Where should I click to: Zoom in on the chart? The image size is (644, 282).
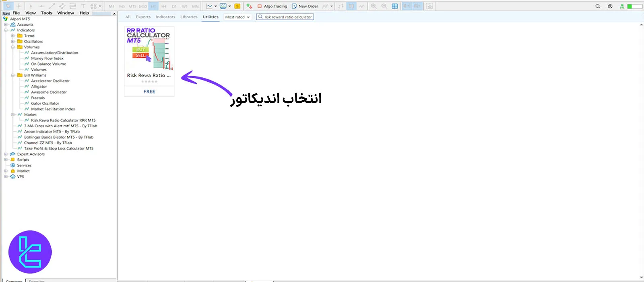(374, 6)
